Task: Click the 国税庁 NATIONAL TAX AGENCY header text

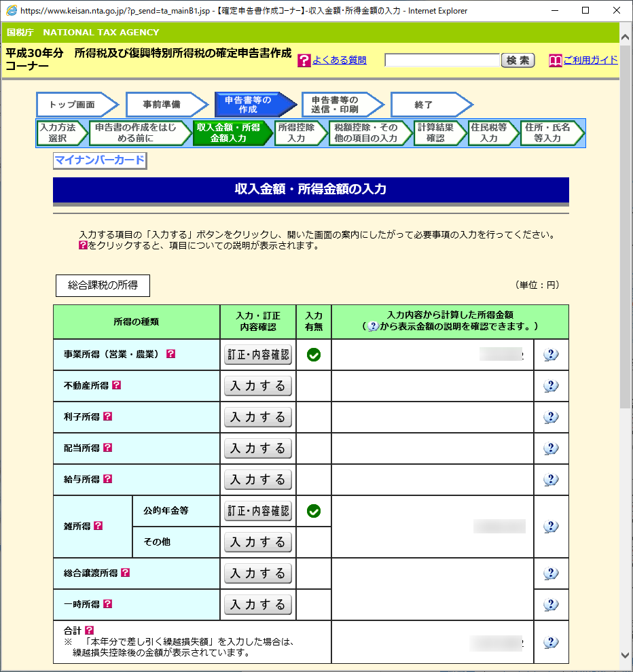Action: pos(83,32)
